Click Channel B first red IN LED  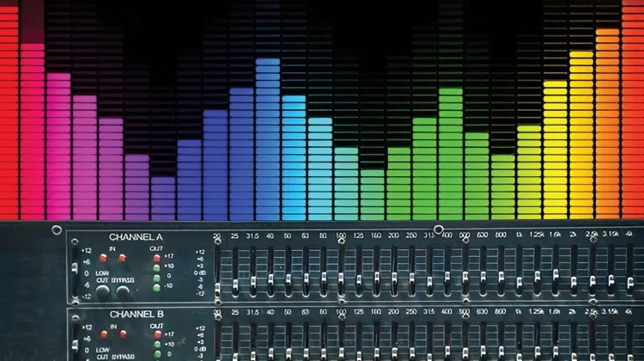(104, 334)
